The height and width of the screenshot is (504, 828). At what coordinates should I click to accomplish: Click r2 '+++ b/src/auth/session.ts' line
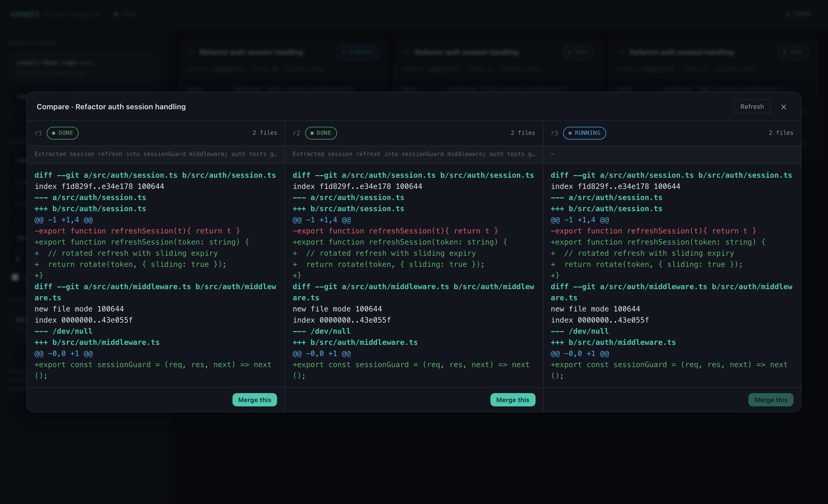coord(348,208)
